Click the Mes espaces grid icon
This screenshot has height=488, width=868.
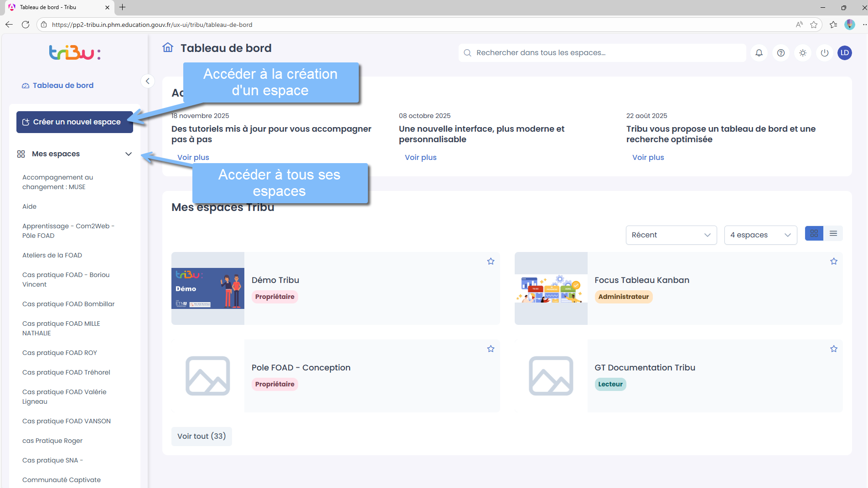click(x=21, y=154)
